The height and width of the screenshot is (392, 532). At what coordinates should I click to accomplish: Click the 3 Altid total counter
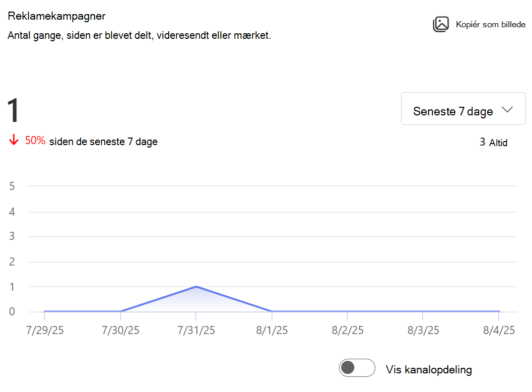(x=493, y=142)
